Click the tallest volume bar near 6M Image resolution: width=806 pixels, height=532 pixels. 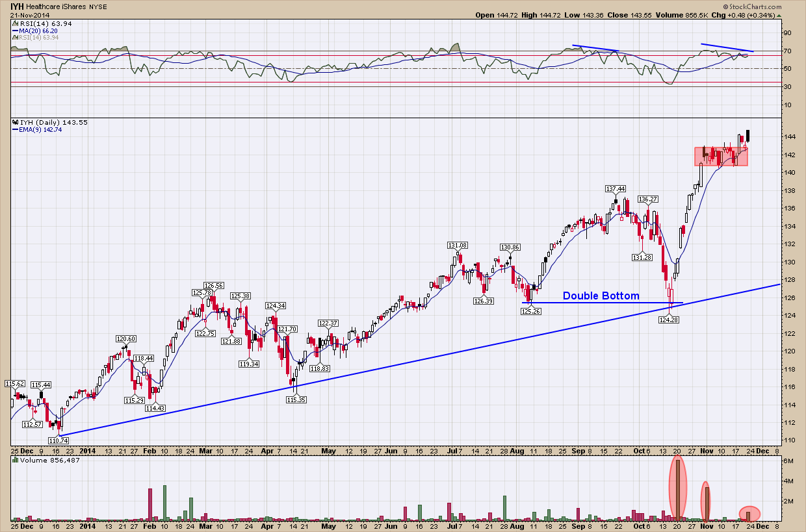pos(679,490)
